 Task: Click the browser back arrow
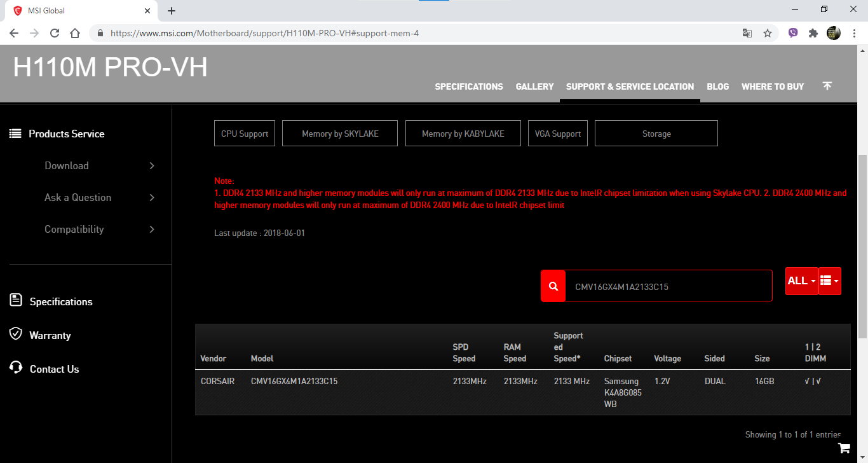[14, 33]
